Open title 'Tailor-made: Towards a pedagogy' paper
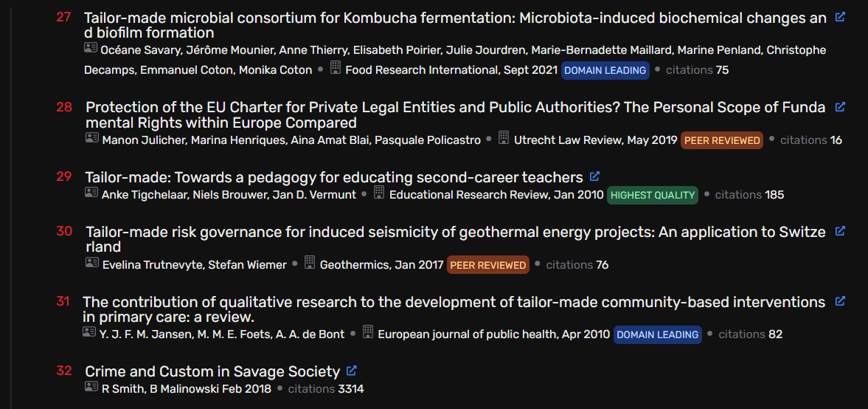This screenshot has width=868, height=409. [334, 177]
